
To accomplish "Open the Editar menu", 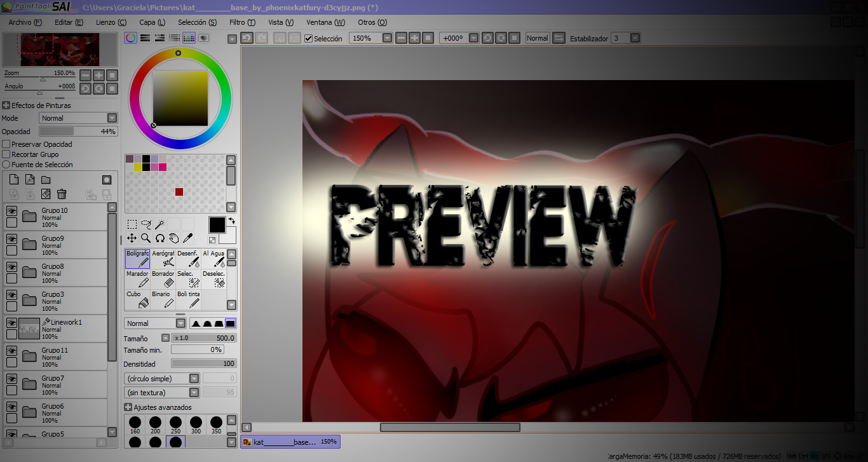I will [69, 22].
